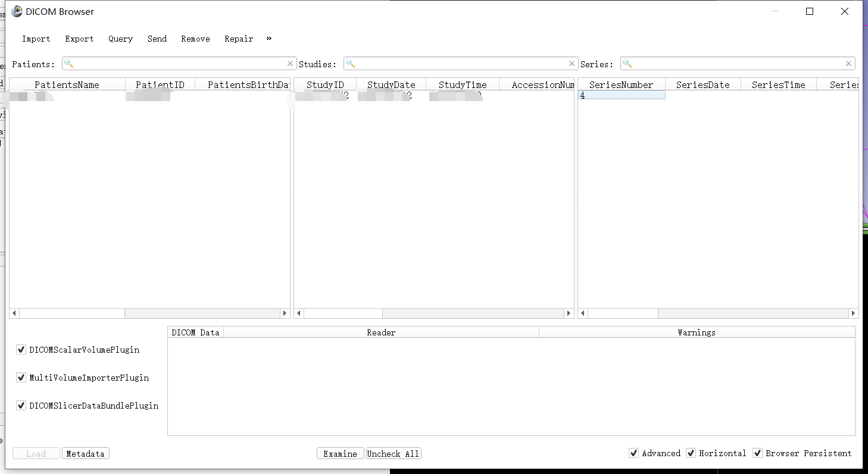The image size is (868, 474).
Task: Toggle DICOMSlicerDataBundlePlugin checkbox
Action: (x=21, y=406)
